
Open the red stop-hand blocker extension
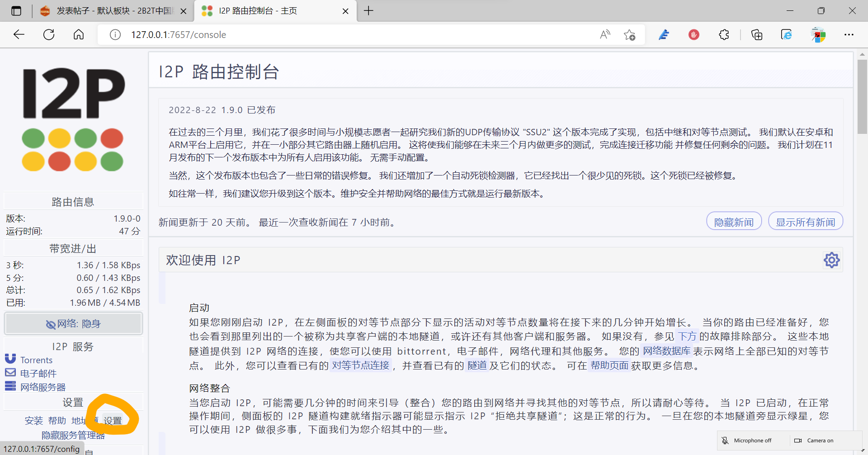694,34
